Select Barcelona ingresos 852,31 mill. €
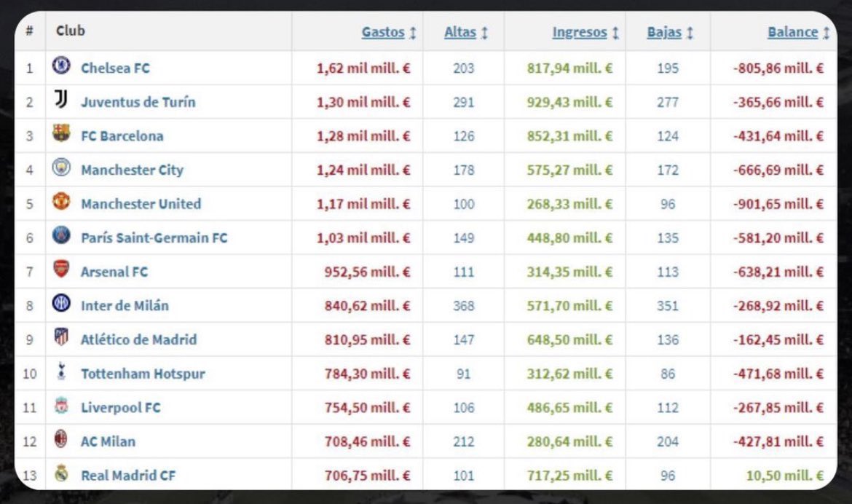Viewport: 852px width, 504px height. tap(569, 136)
